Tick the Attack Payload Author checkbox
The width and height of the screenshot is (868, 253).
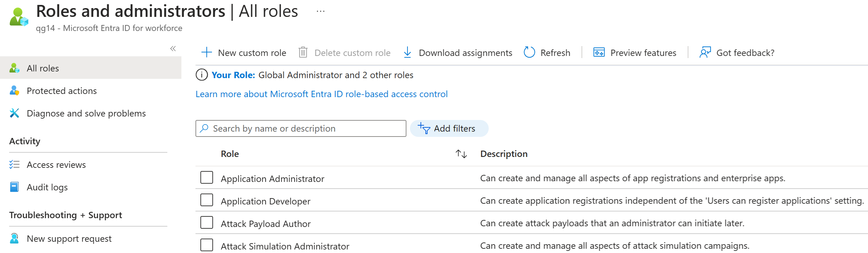click(207, 222)
